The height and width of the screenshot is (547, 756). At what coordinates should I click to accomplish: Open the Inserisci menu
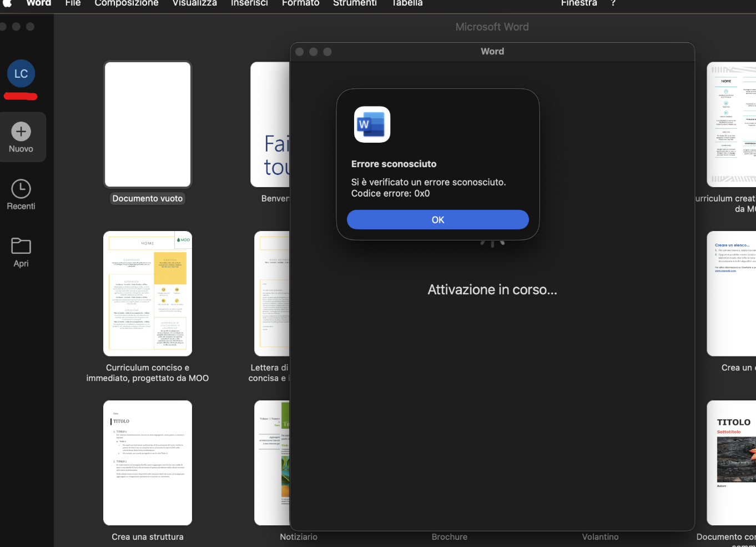pyautogui.click(x=249, y=3)
